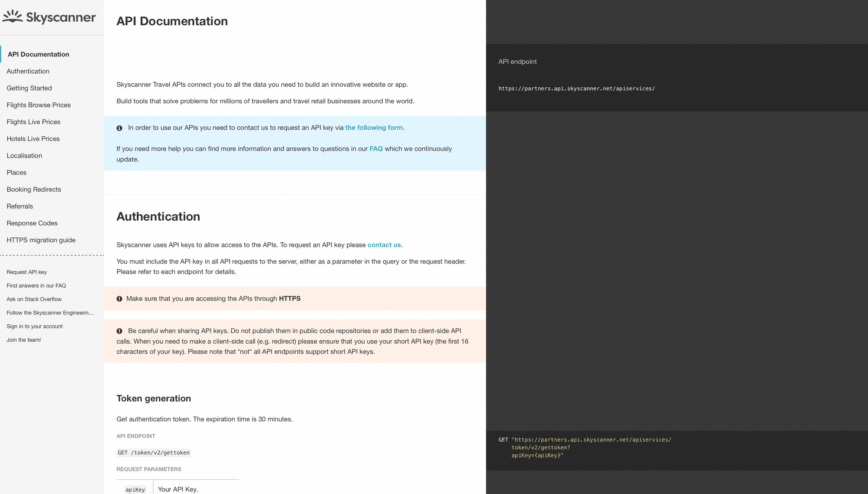Open Hotels Live Prices in sidebar
This screenshot has width=868, height=494.
pyautogui.click(x=33, y=139)
